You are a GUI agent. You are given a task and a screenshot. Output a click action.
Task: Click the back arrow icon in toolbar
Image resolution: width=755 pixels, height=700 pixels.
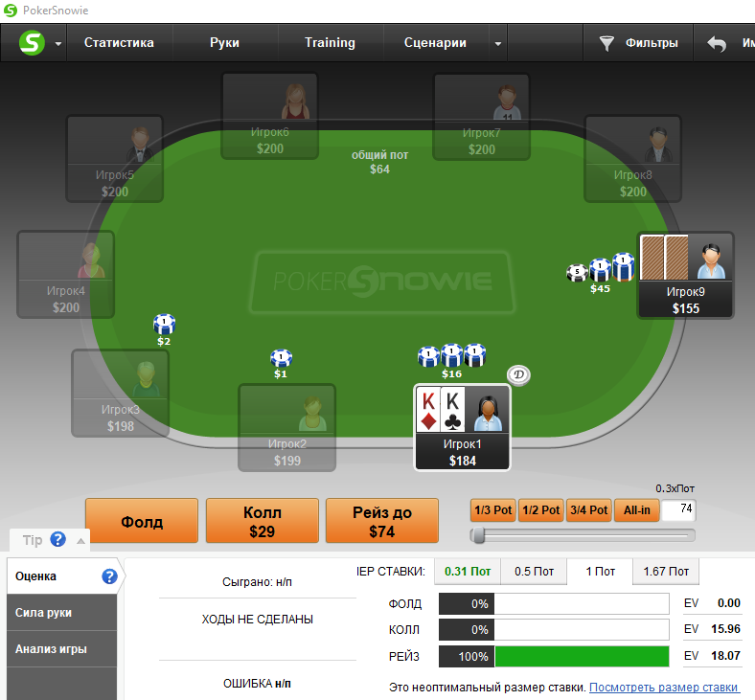tap(717, 43)
